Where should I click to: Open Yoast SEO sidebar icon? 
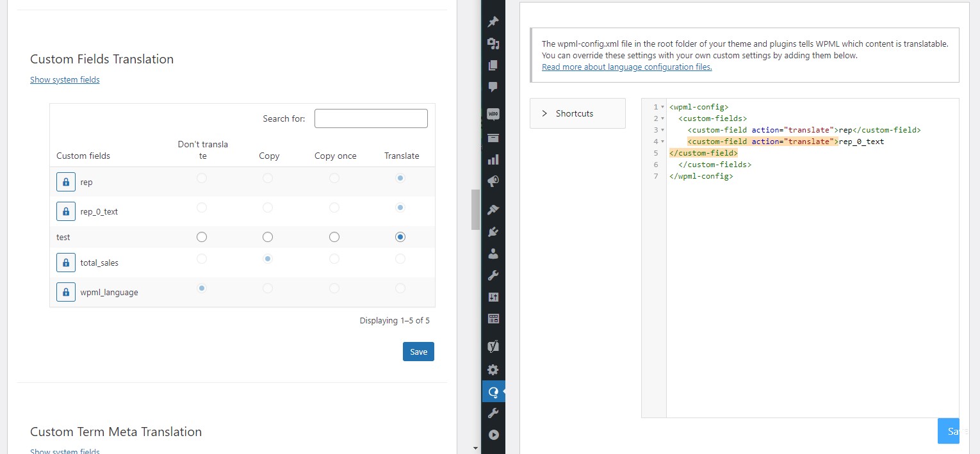tap(493, 346)
